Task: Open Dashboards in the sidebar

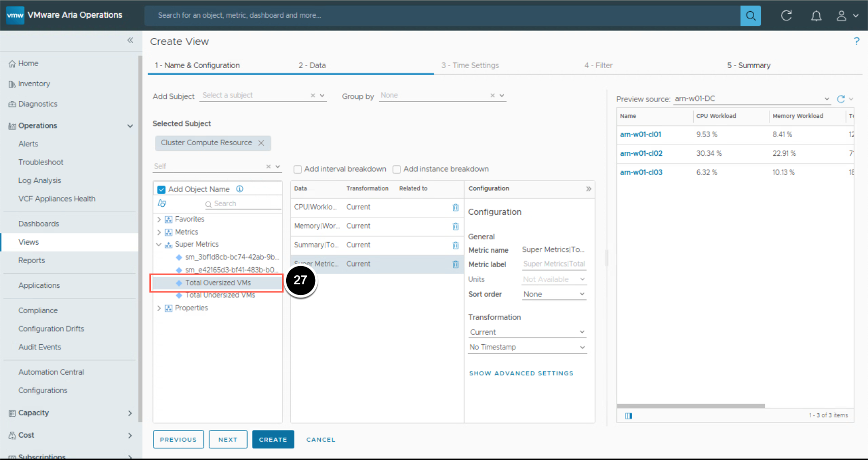Action: (x=39, y=224)
